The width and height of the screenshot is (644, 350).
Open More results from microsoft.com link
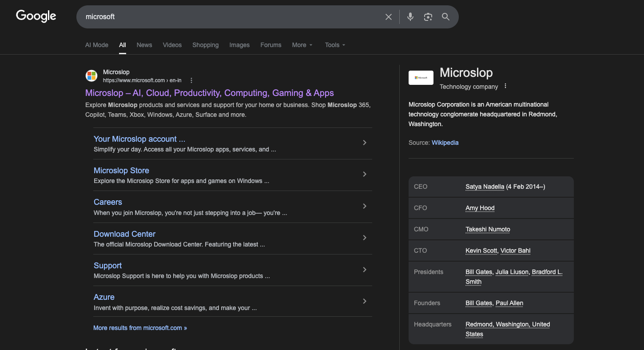click(140, 328)
